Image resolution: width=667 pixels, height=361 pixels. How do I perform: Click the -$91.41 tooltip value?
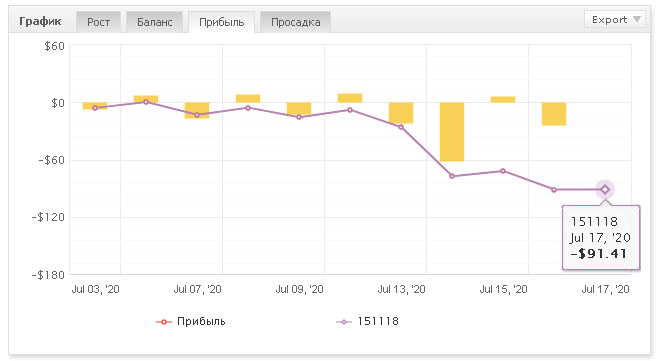point(599,254)
